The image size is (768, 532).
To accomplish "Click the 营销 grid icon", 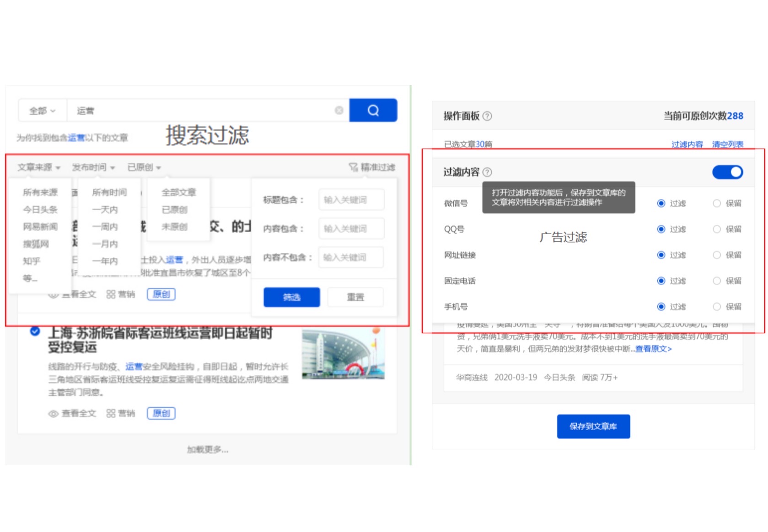I will pos(110,413).
